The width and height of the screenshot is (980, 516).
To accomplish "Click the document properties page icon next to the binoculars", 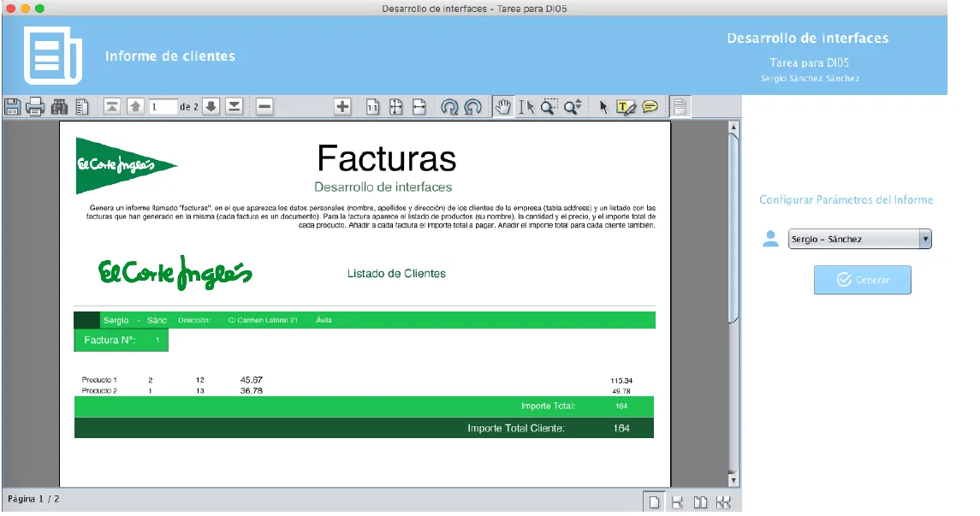I will (x=82, y=107).
